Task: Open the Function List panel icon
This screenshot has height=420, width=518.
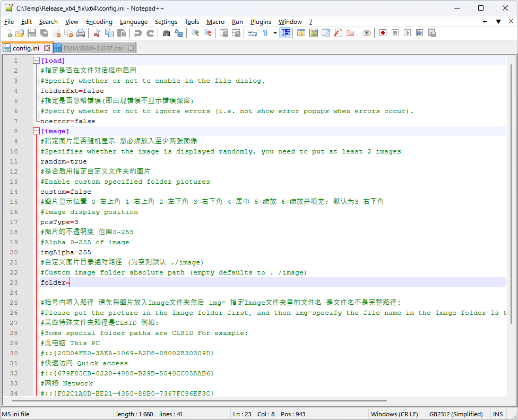Action: [x=338, y=33]
